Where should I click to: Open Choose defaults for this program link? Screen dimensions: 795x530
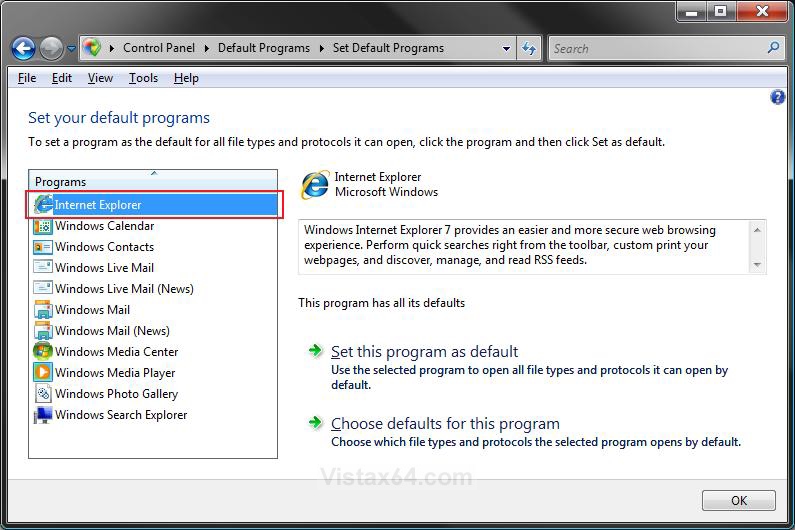[x=445, y=423]
